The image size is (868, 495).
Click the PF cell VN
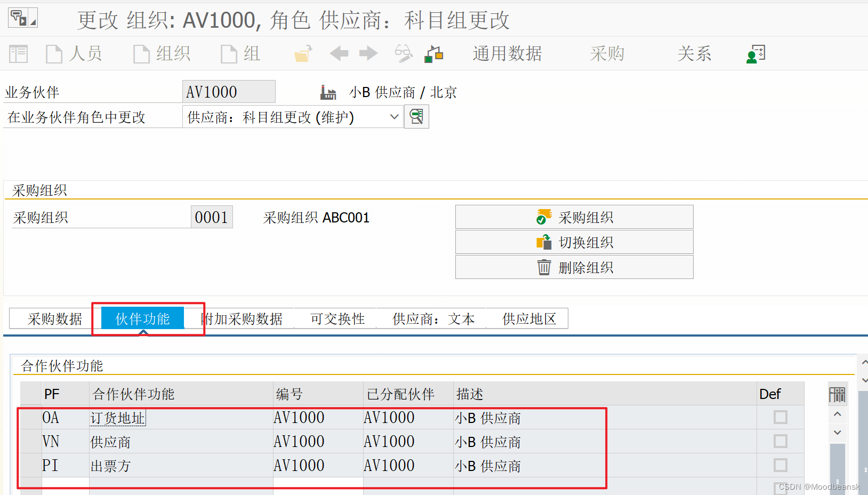(66, 442)
